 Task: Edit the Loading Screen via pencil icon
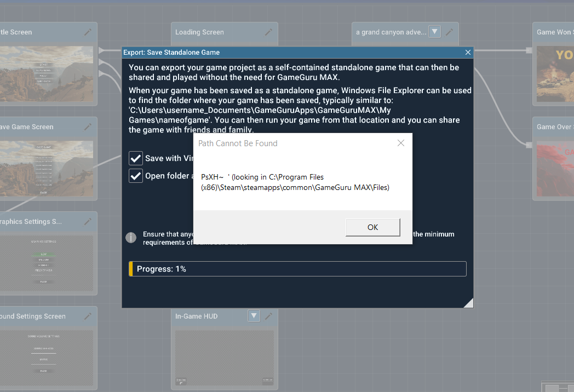(x=269, y=32)
